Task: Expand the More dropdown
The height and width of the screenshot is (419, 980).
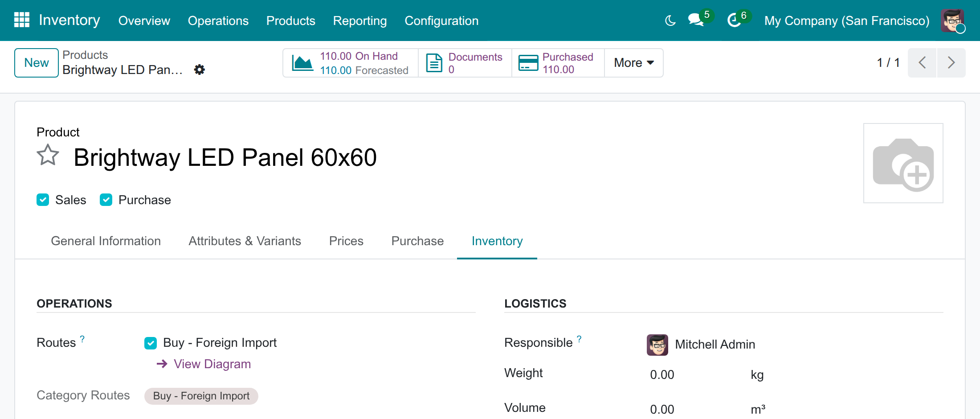Action: (634, 63)
